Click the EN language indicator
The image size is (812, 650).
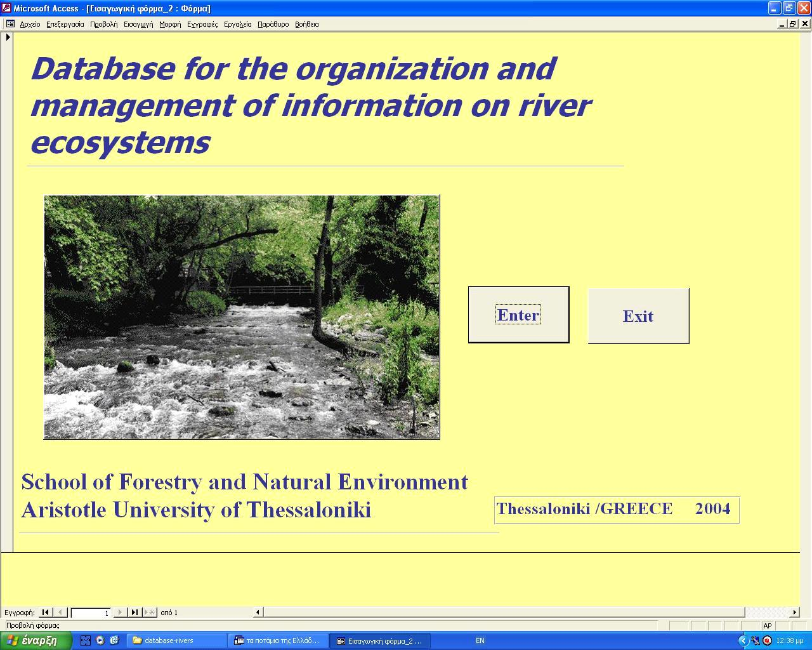(x=480, y=641)
